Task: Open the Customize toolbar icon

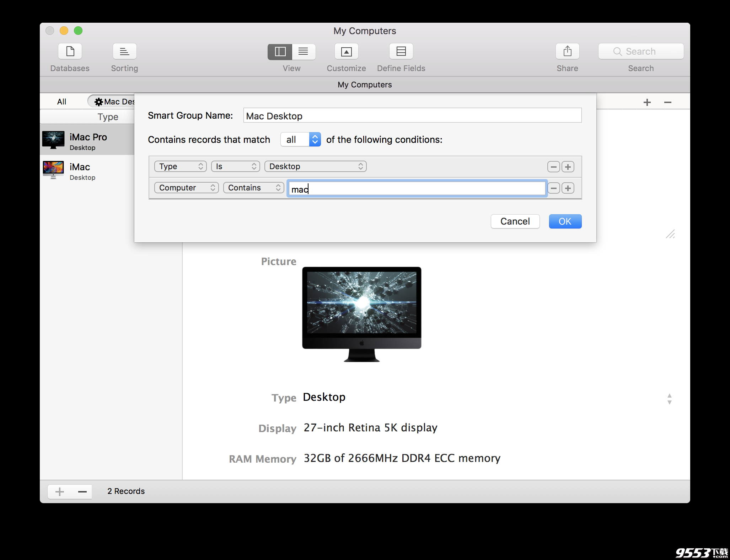Action: coord(347,52)
